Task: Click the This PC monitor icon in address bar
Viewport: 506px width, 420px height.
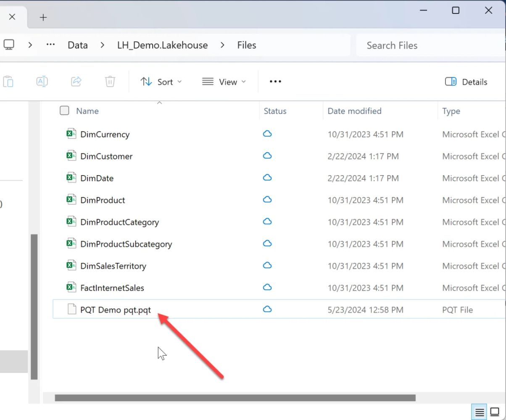Action: pyautogui.click(x=9, y=45)
